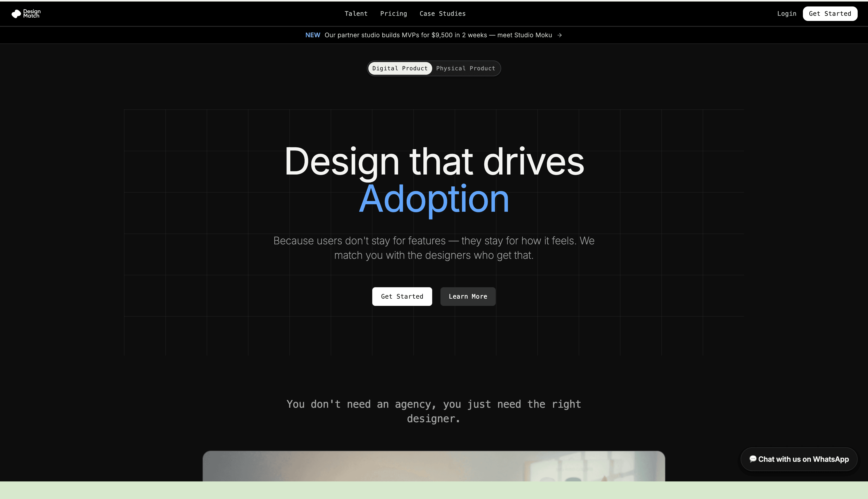This screenshot has height=499, width=868.
Task: Open Case Studies in navigation
Action: 442,14
